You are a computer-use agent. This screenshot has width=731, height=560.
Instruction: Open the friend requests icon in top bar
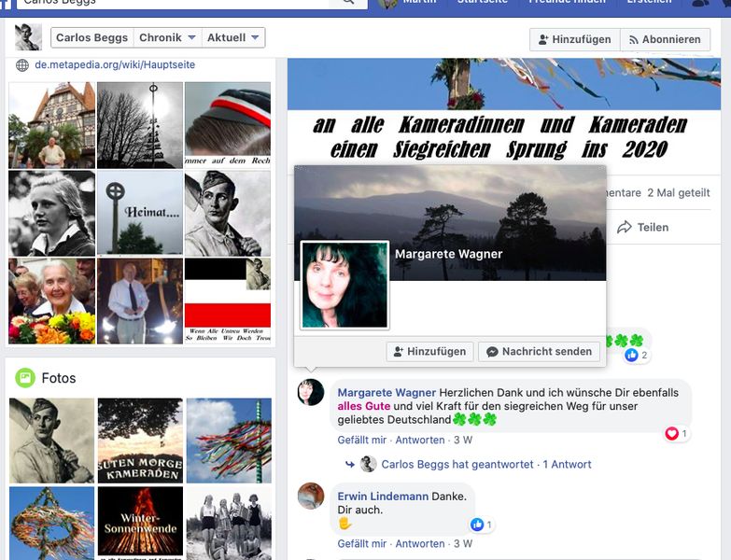700,3
